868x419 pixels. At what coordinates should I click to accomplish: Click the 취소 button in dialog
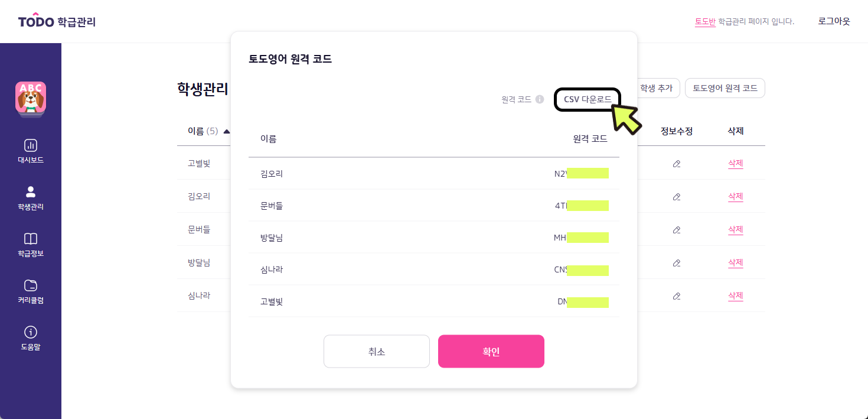point(377,352)
